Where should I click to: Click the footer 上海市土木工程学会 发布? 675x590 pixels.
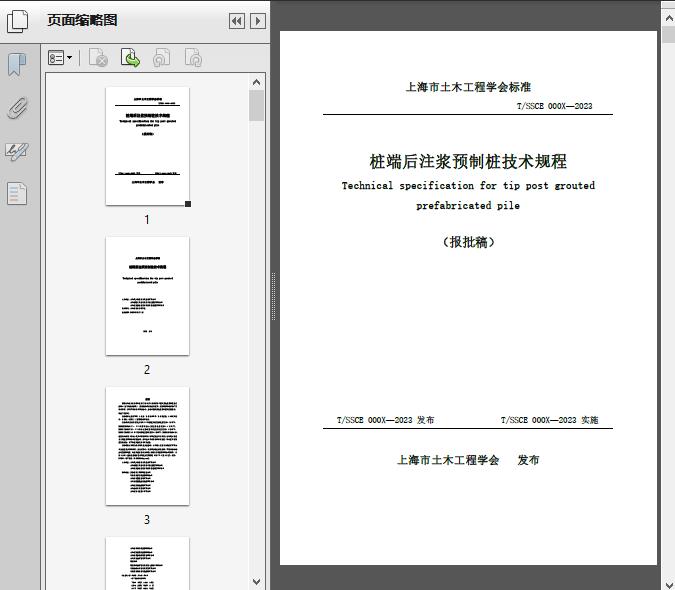click(468, 460)
